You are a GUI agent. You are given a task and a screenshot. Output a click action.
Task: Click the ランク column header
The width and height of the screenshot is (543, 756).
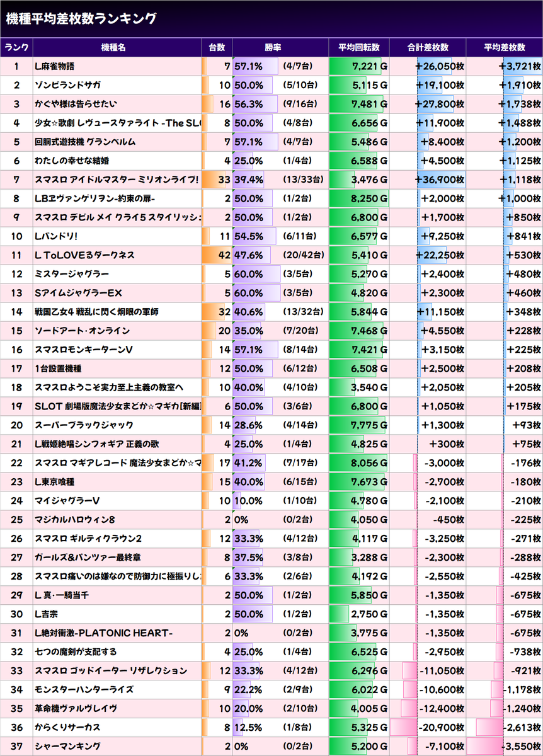point(16,48)
